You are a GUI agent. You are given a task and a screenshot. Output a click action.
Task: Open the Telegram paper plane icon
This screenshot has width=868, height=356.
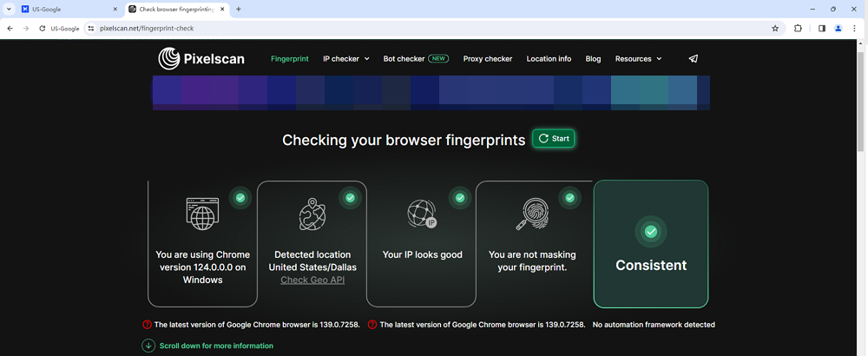tap(693, 59)
